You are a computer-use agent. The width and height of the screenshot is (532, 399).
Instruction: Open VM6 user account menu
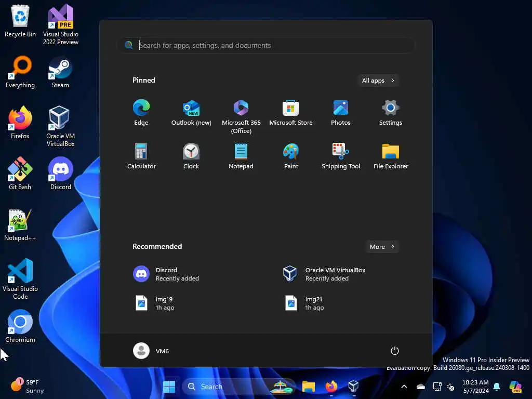point(151,351)
